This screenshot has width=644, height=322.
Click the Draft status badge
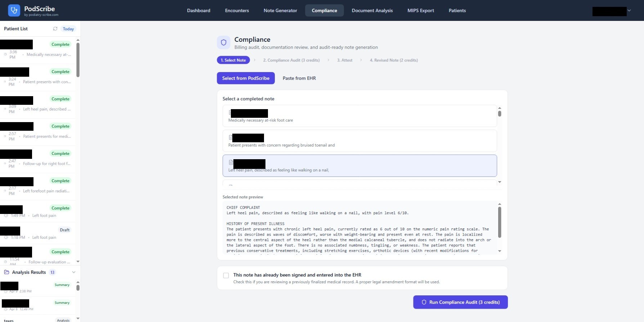pyautogui.click(x=65, y=230)
